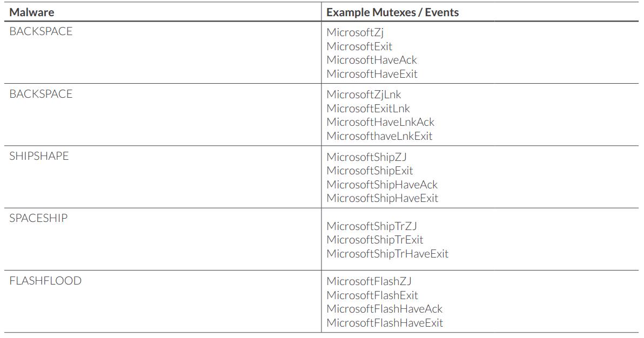Select the MicrosoftShipTrHaveExit entry
Image resolution: width=644 pixels, height=338 pixels.
click(x=387, y=254)
